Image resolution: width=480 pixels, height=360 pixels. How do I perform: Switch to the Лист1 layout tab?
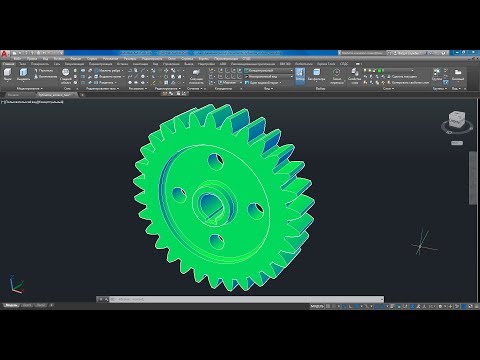click(27, 306)
